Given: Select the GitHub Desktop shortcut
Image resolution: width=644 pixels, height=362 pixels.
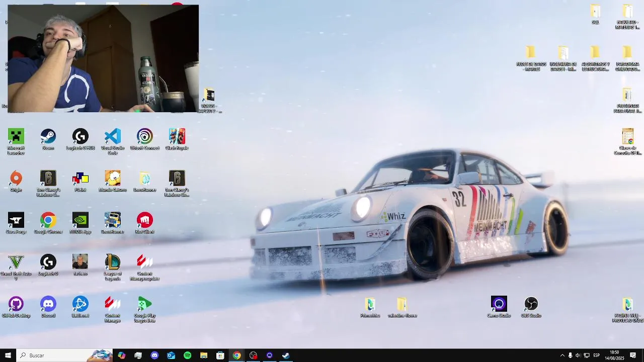Looking at the screenshot, I should (x=16, y=307).
